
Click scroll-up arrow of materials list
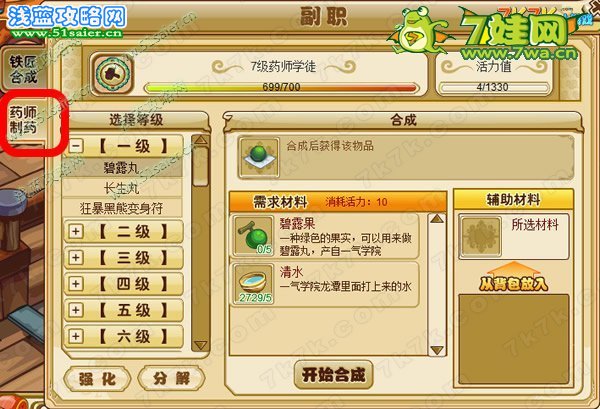tap(437, 219)
